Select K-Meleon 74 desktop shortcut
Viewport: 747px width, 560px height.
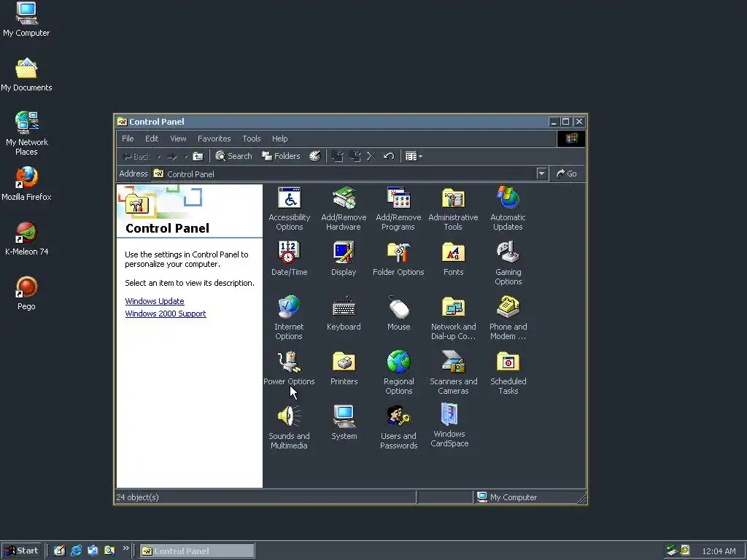pyautogui.click(x=27, y=239)
